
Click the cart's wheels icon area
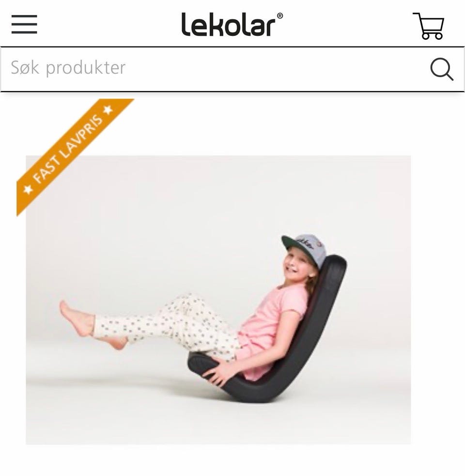pyautogui.click(x=432, y=36)
